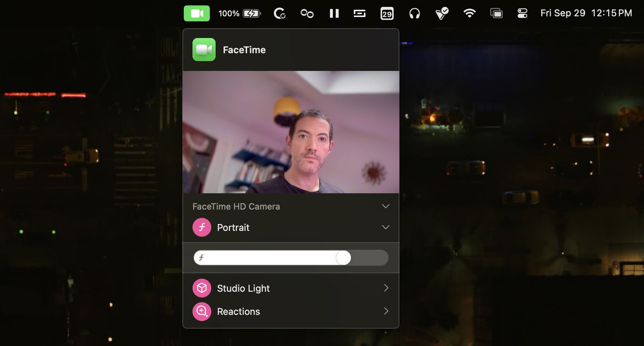Click the FaceTime app icon in panel header
This screenshot has width=644, height=346.
pos(204,50)
